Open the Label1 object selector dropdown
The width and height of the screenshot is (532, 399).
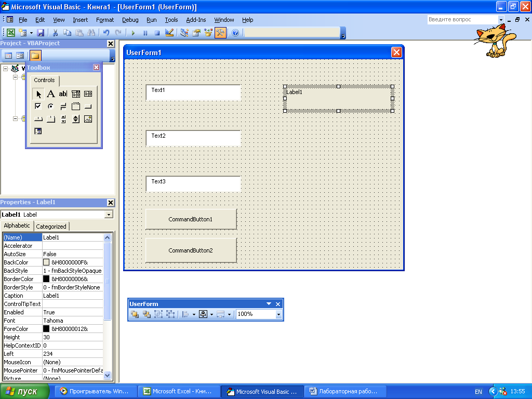109,215
